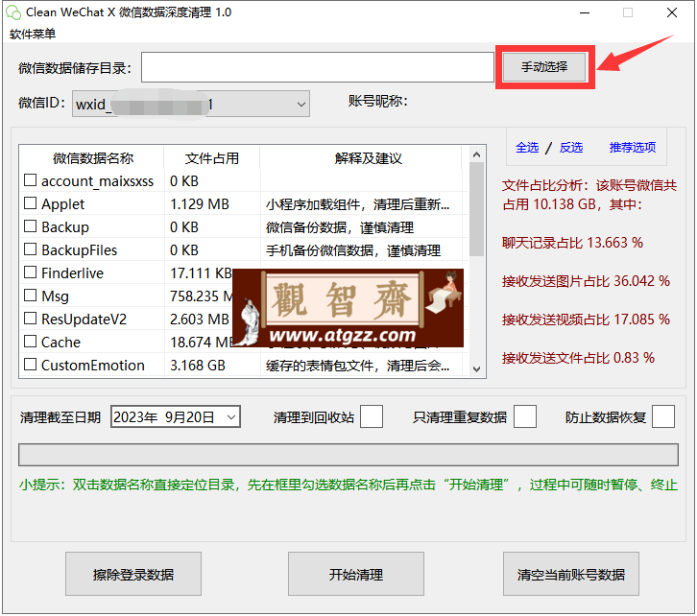Expand the 微信ID dropdown
Screen dimensions: 697x616
tap(300, 105)
